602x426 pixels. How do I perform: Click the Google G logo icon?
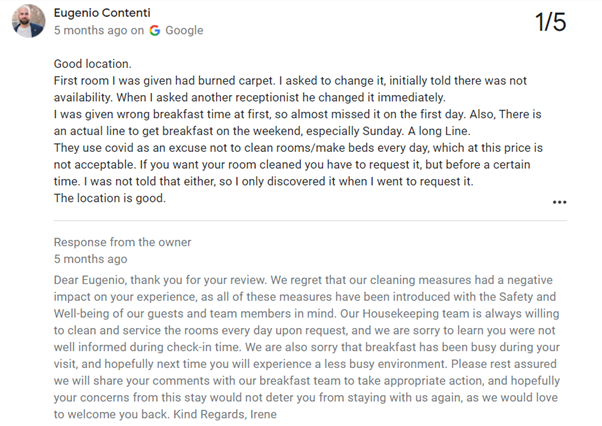click(155, 30)
